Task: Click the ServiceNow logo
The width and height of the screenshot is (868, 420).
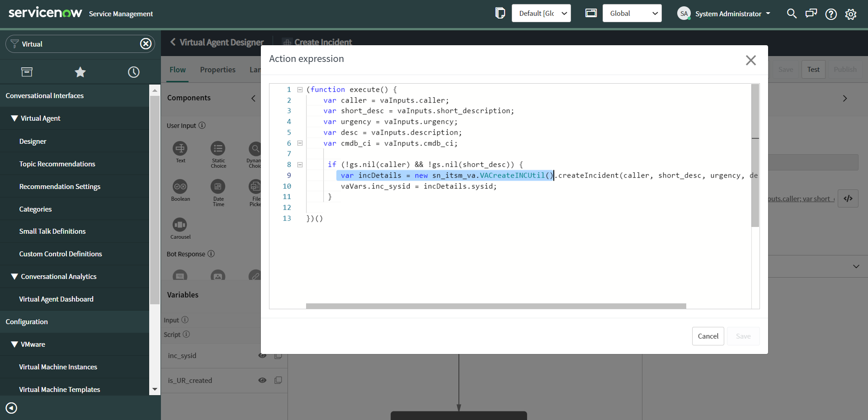Action: point(45,13)
